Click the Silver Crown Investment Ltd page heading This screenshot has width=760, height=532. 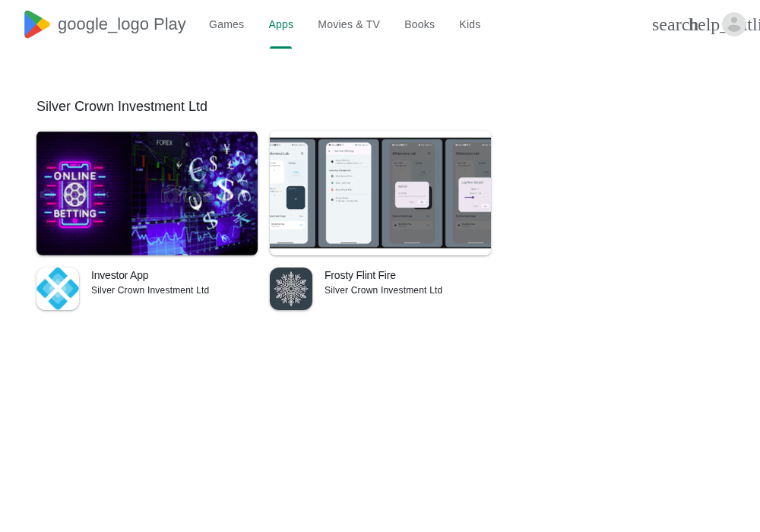[x=122, y=106]
